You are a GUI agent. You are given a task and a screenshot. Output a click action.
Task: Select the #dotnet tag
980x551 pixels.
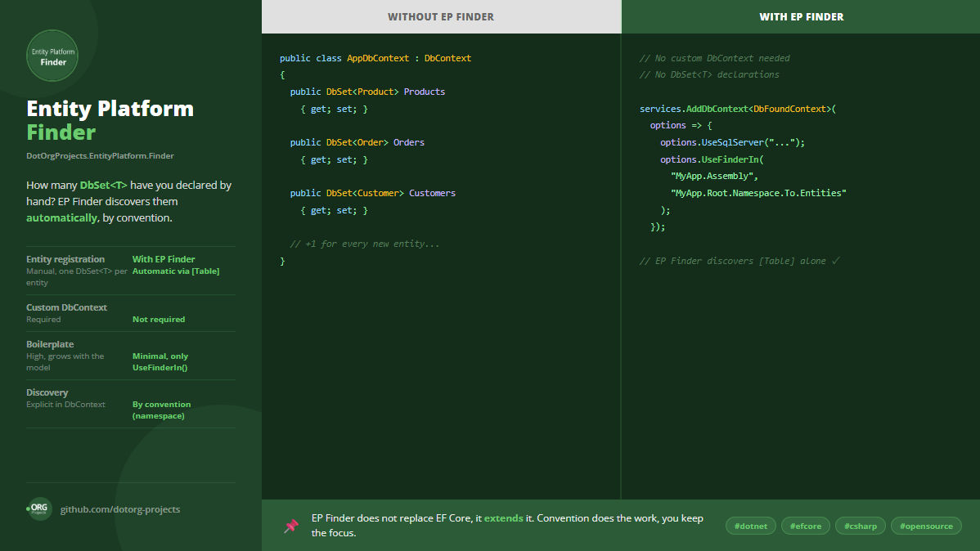click(x=751, y=526)
